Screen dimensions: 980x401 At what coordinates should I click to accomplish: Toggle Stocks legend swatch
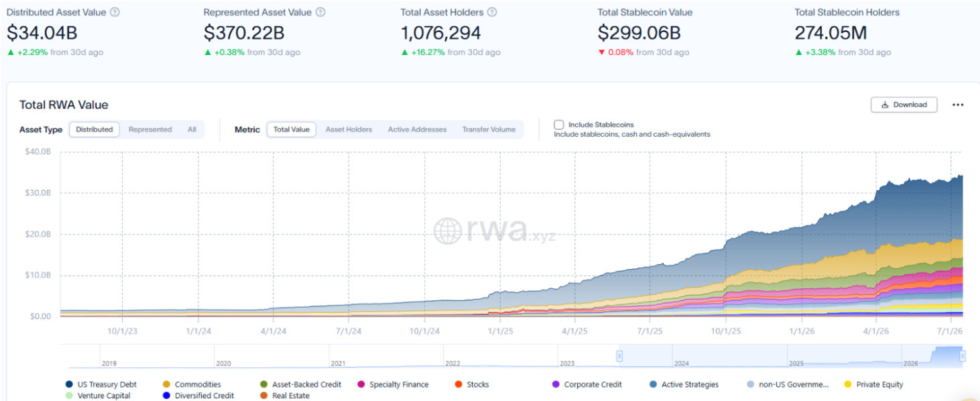[458, 384]
